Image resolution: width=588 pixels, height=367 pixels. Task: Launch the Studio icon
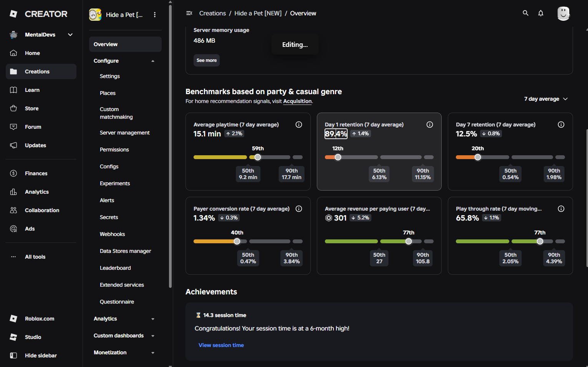13,337
